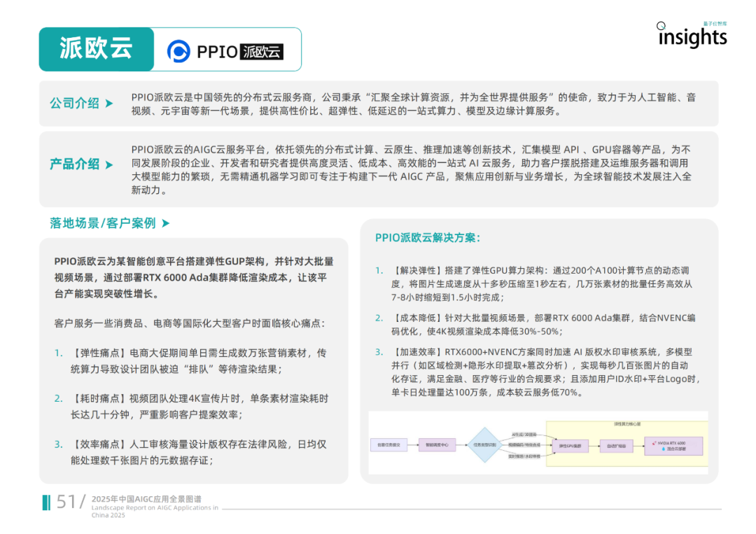This screenshot has height=534, width=756.
Task: Click the 自动扩缩容 diagram box
Action: click(x=616, y=447)
